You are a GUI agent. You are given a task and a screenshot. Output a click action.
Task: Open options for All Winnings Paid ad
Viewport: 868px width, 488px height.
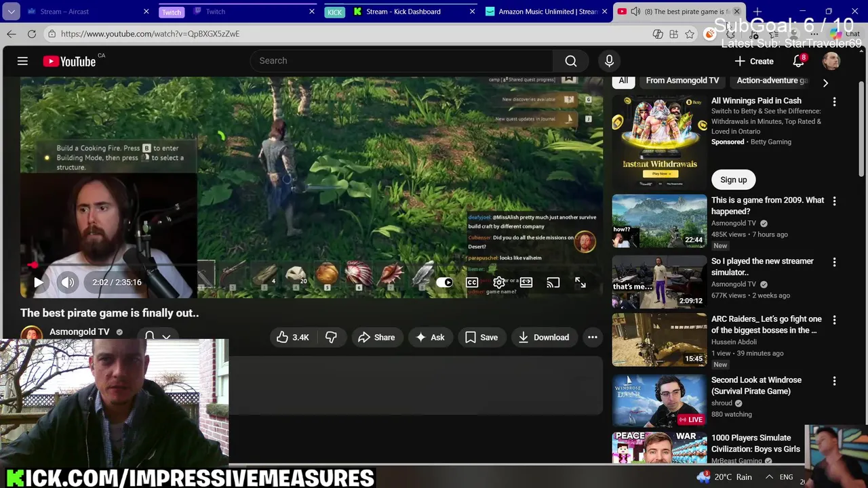click(835, 102)
